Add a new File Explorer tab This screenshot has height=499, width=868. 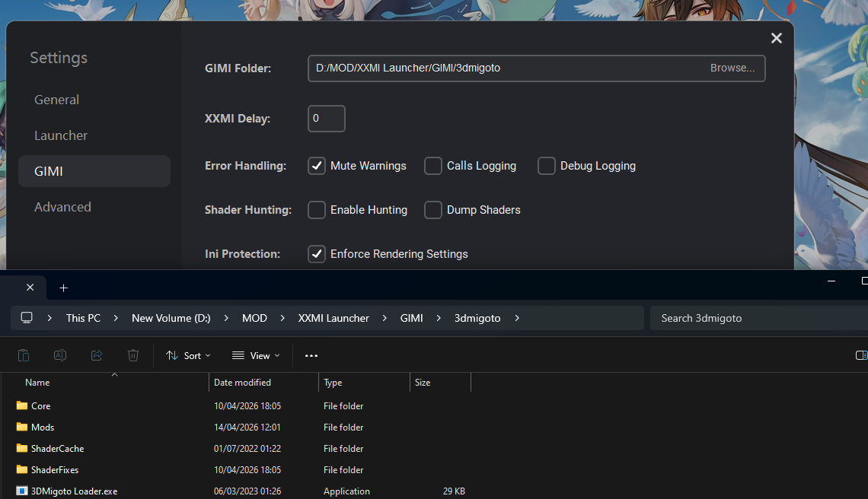(64, 288)
